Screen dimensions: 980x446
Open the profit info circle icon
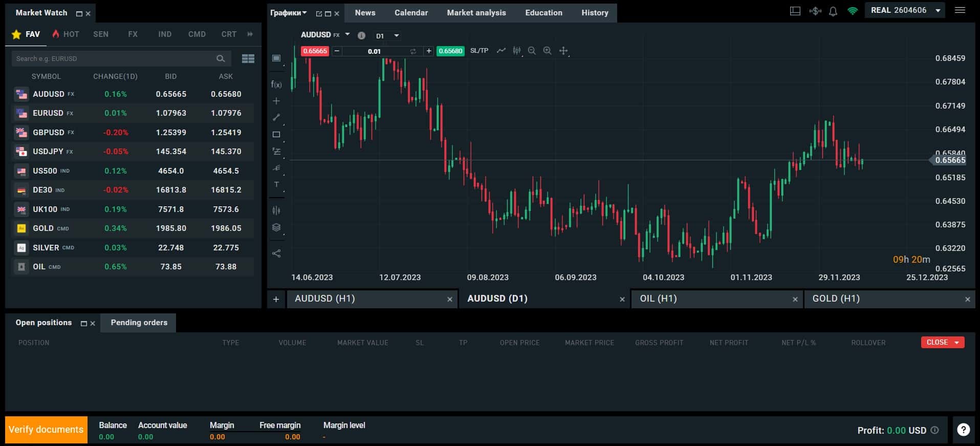tap(934, 430)
